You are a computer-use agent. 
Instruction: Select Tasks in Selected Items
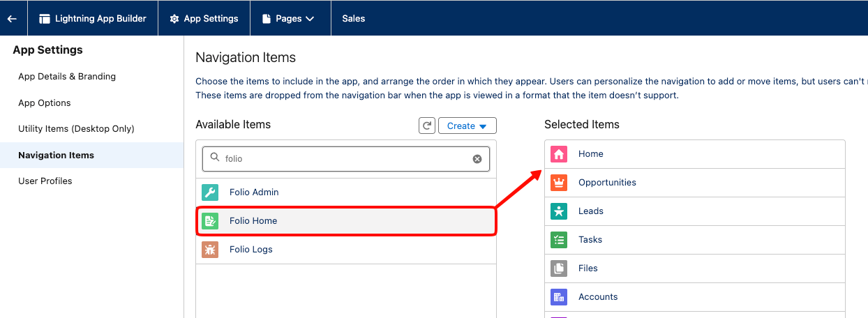pos(695,240)
